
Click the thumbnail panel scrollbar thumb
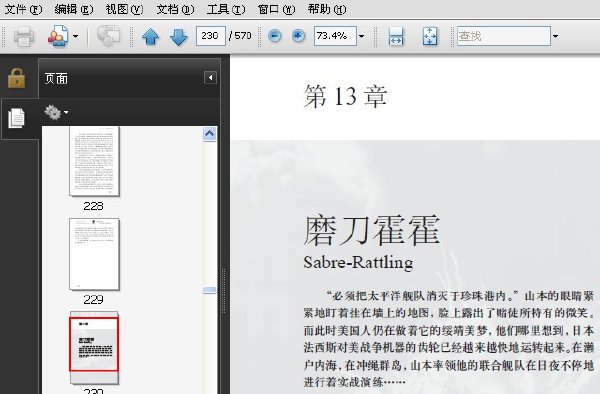point(209,290)
